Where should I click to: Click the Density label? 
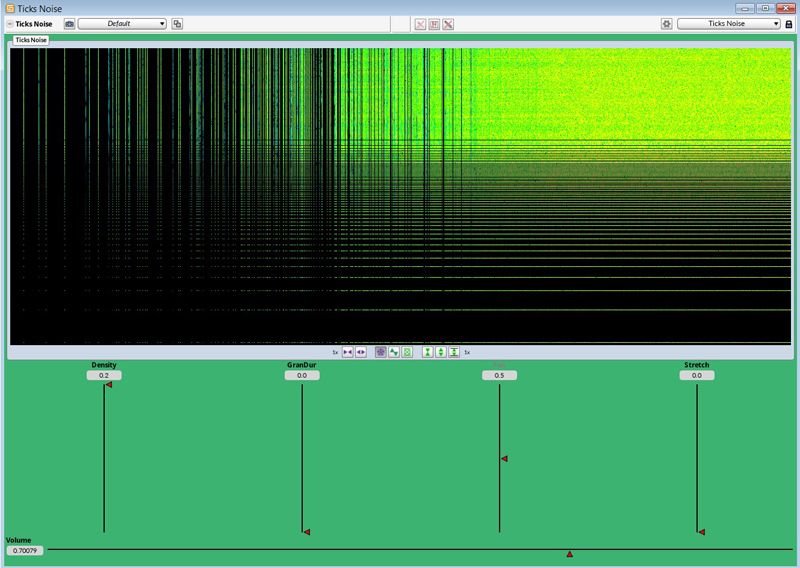pos(104,365)
